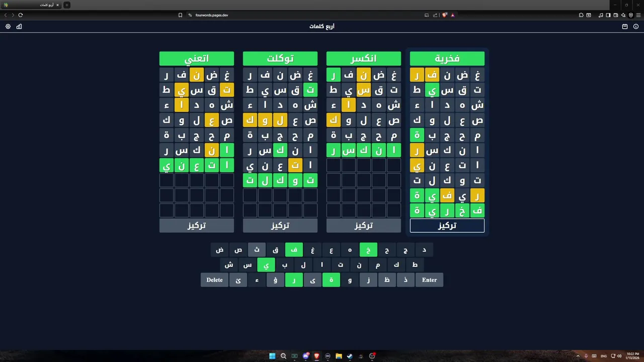Screen dimensions: 644x362
Task: Click the تركيز button under توكلت board
Action: coord(280,226)
